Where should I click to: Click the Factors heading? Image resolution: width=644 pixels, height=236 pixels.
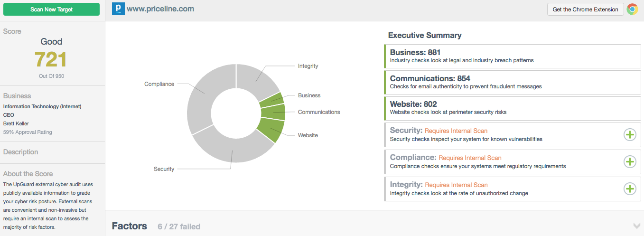[129, 226]
